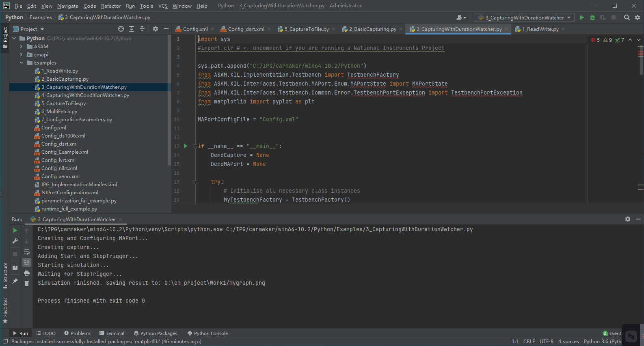This screenshot has height=346, width=644.
Task: Print the console output
Action: pyautogui.click(x=27, y=273)
